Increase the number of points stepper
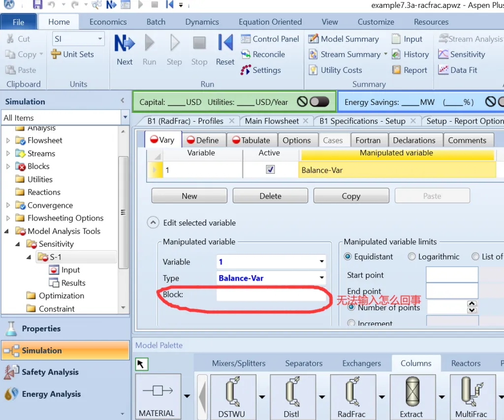The width and height of the screenshot is (504, 420). (x=472, y=303)
